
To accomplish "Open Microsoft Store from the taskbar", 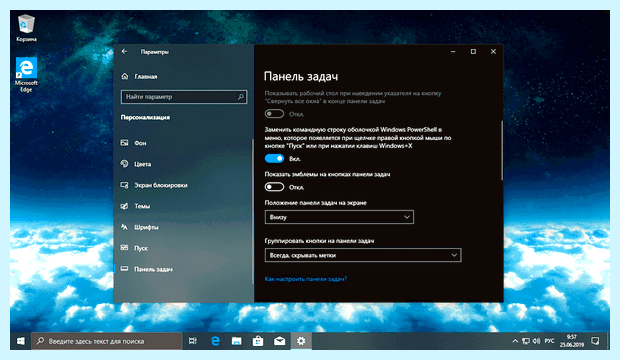I will click(258, 341).
